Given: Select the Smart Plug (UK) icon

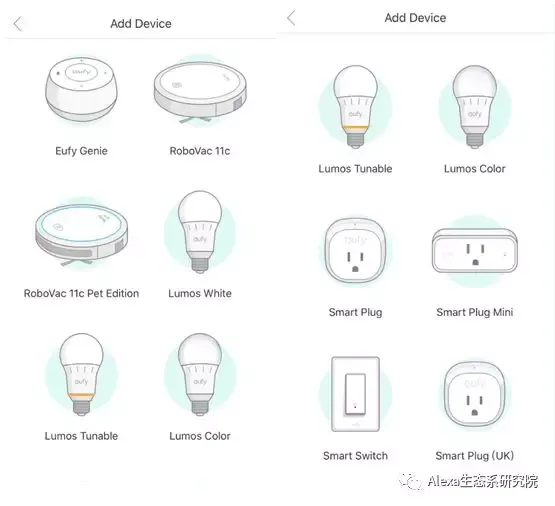Looking at the screenshot, I should click(475, 394).
